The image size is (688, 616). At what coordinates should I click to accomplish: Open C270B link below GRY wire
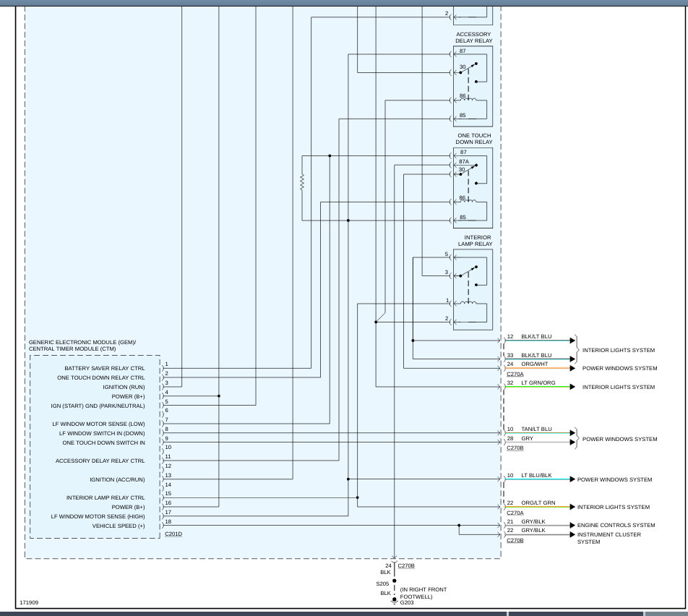[515, 448]
